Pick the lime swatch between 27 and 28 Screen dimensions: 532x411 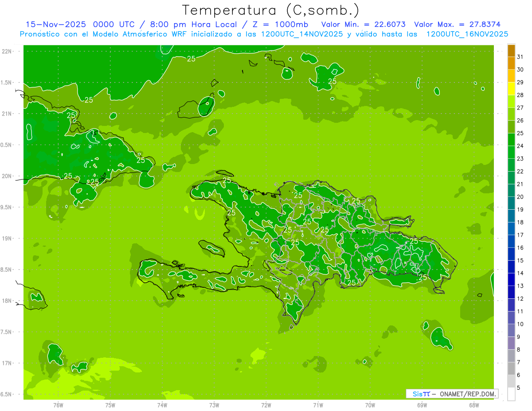(x=511, y=102)
